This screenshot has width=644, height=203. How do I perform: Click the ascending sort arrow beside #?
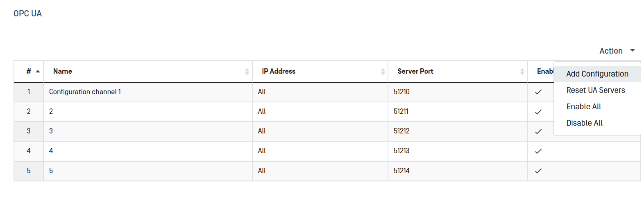38,72
